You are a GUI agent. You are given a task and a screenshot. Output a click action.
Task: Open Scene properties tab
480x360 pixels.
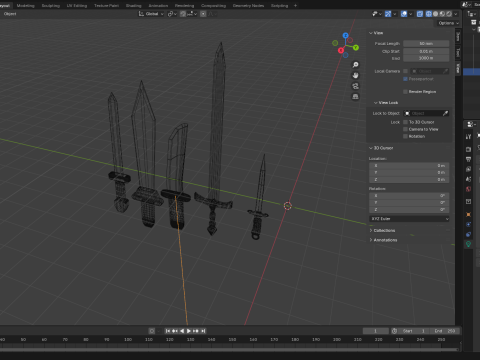[468, 179]
